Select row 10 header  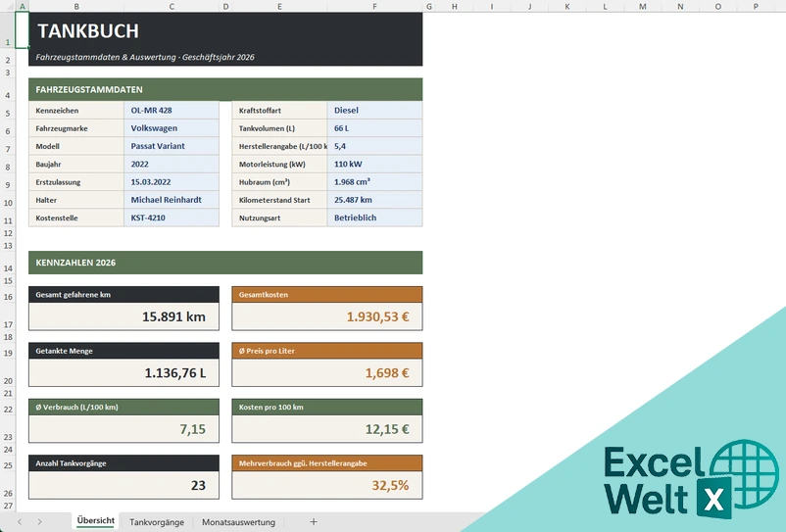(x=8, y=200)
